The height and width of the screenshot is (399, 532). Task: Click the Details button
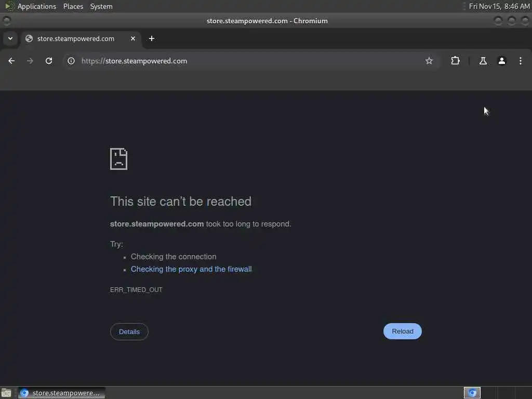pyautogui.click(x=129, y=331)
